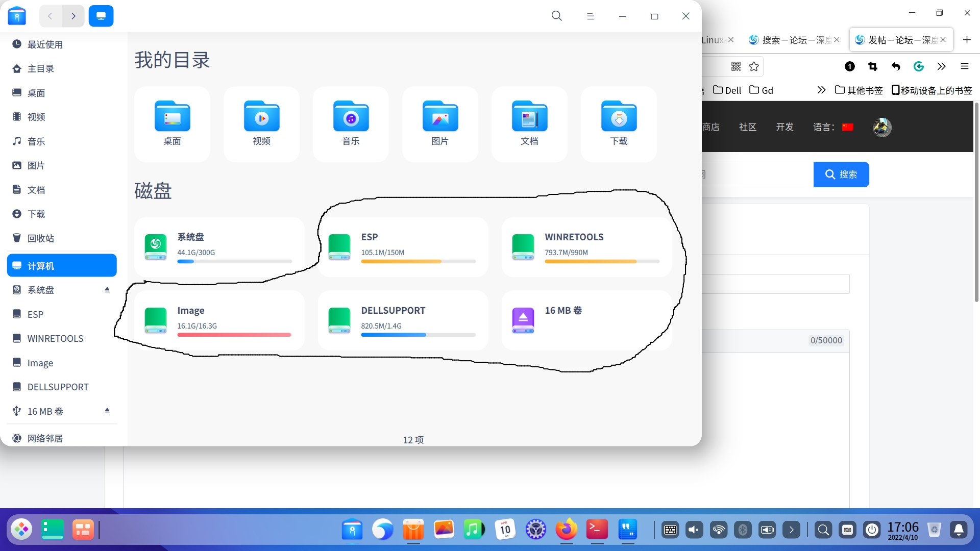Go forward with the navigation arrow
Viewport: 980px width, 551px height.
[x=73, y=16]
